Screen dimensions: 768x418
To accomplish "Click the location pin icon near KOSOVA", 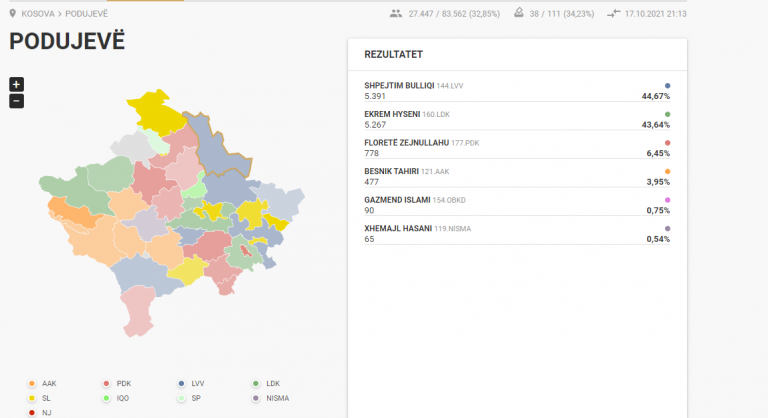I will click(x=13, y=14).
